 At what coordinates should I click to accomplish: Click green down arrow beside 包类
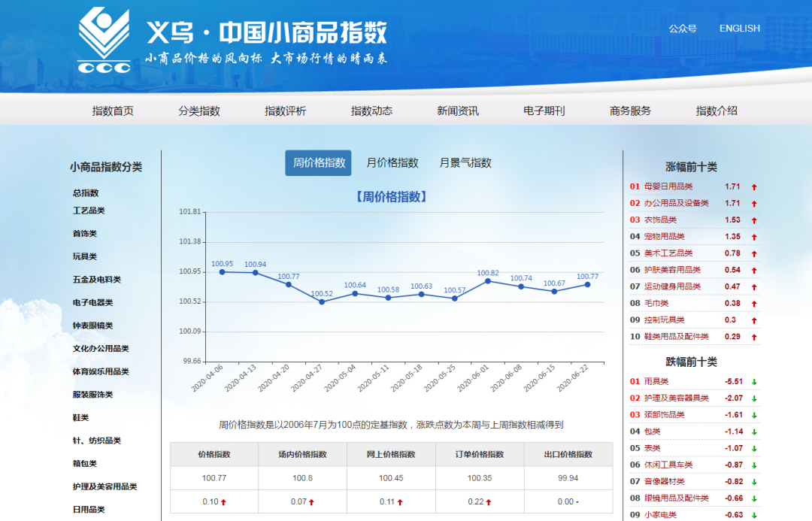coord(754,432)
